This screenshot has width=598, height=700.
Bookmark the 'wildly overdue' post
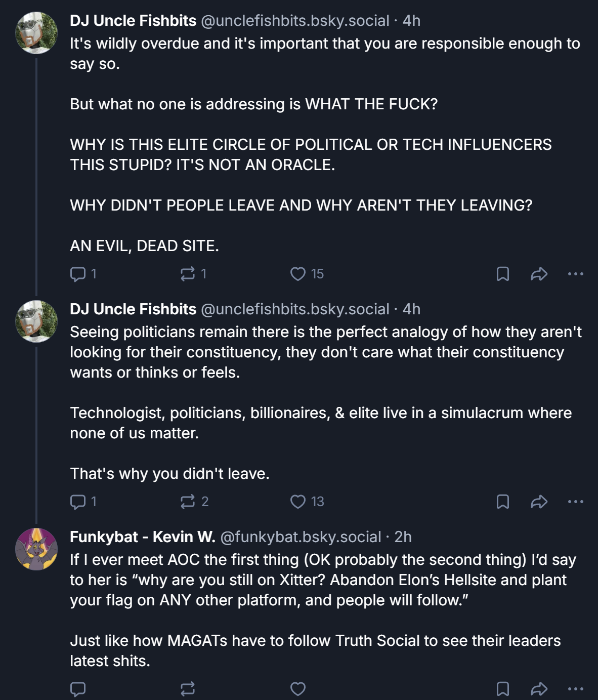pos(502,274)
